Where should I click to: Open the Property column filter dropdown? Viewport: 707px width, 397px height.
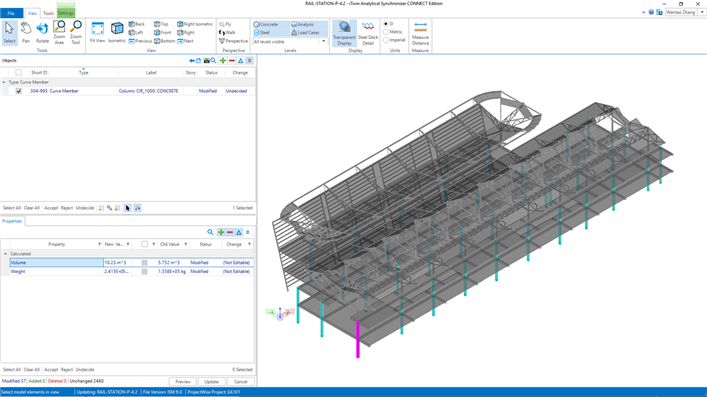pyautogui.click(x=99, y=244)
